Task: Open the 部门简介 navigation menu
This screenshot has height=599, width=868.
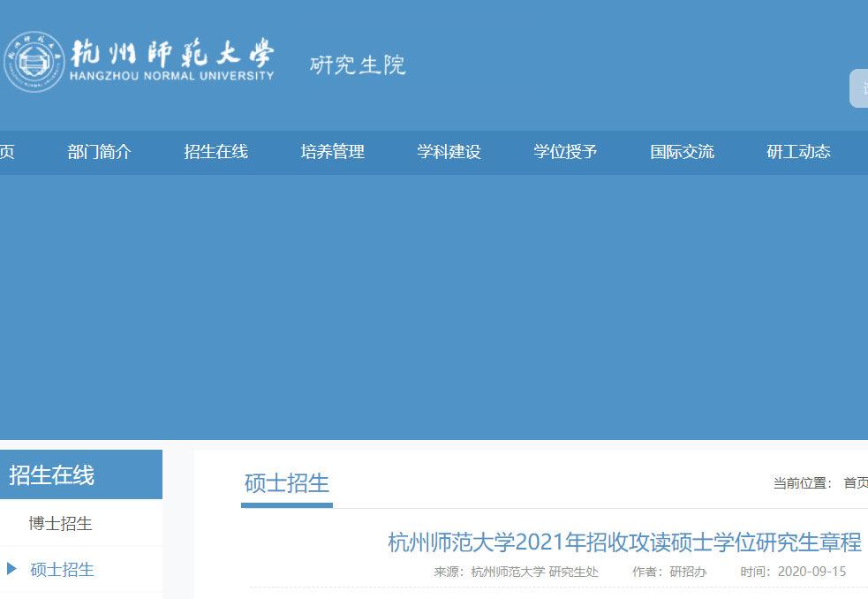Action: (x=100, y=152)
